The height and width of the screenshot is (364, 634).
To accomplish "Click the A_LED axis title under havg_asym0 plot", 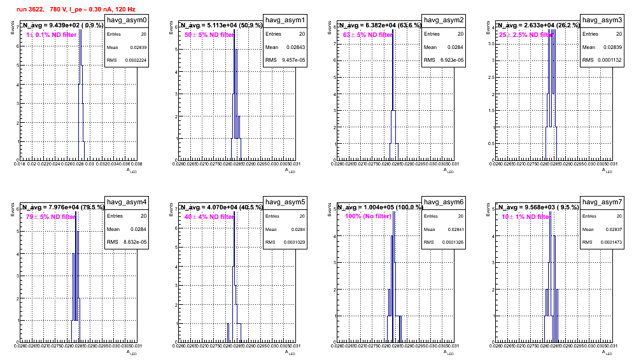I will [x=132, y=171].
